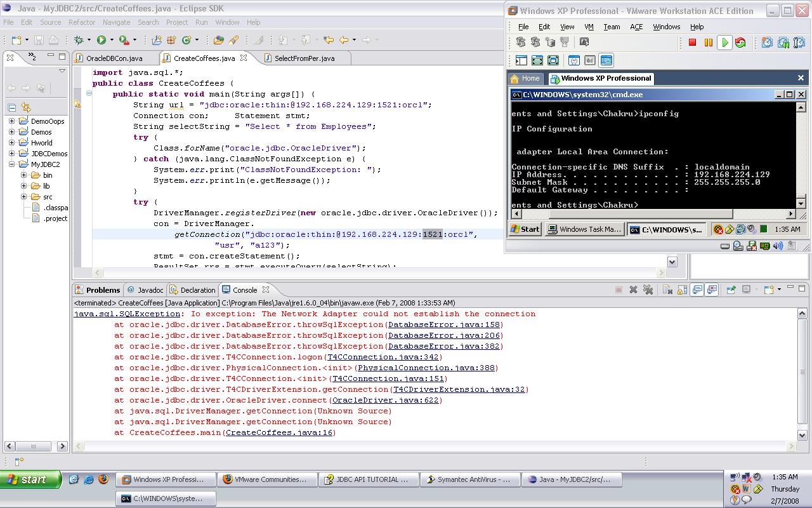Screen dimensions: 812x508
Task: Click VMware Reset button with circular arrows
Action: 740,43
